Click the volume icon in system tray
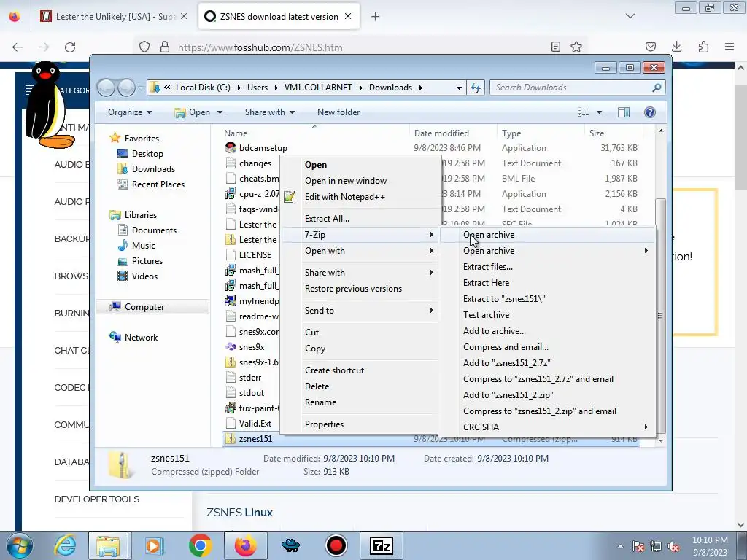The width and height of the screenshot is (747, 560). click(673, 547)
